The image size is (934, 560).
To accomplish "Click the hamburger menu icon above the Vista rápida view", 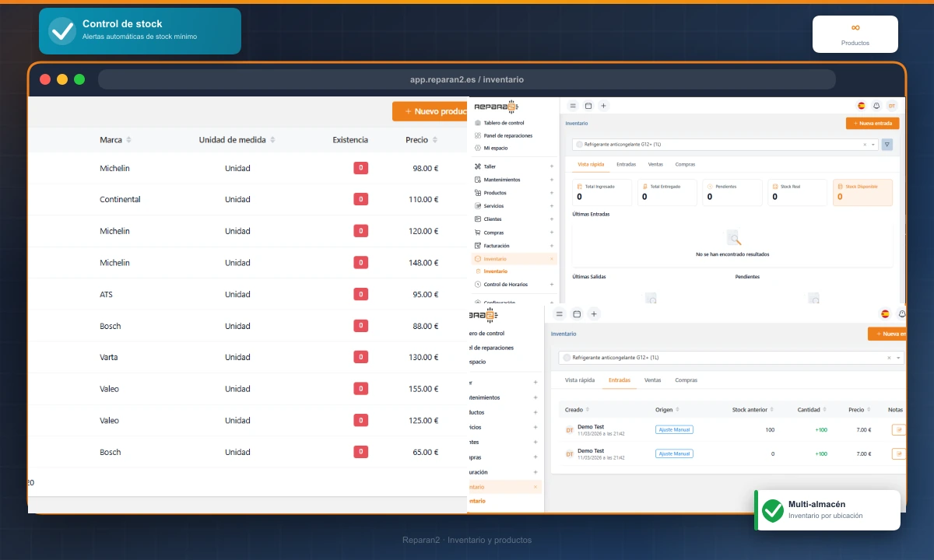I will [573, 106].
